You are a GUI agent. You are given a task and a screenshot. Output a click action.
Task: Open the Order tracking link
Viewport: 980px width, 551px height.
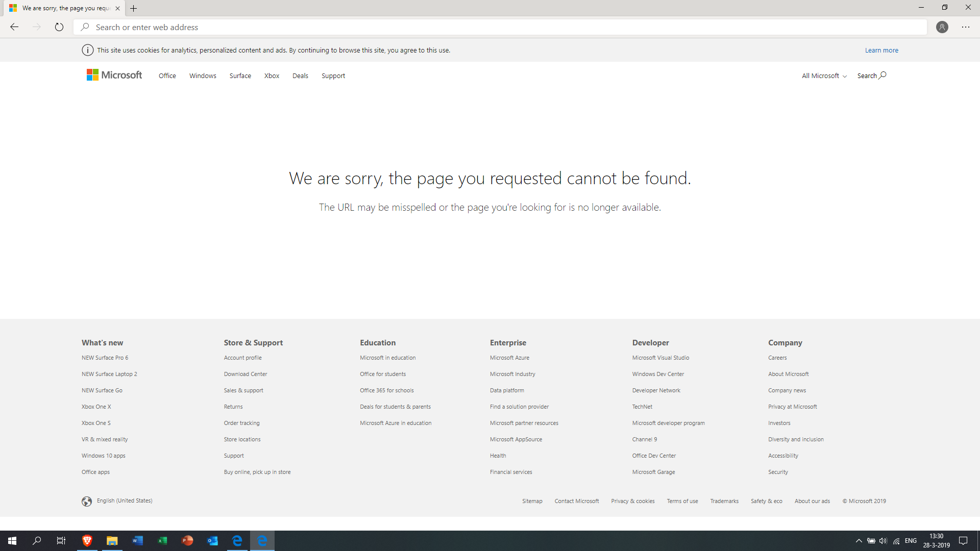241,423
